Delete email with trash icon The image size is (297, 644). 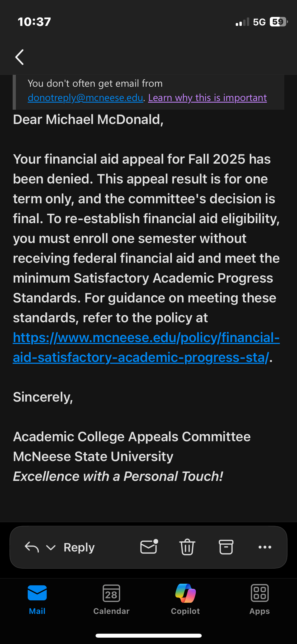click(187, 547)
